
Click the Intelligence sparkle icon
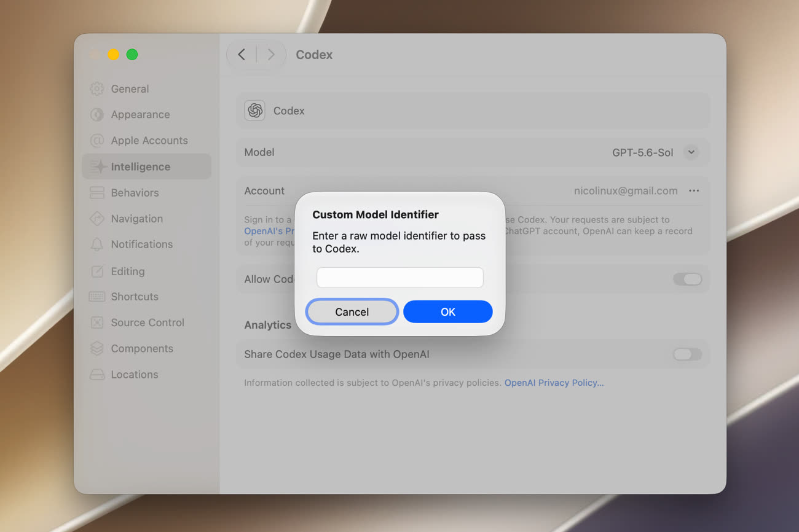(x=98, y=166)
